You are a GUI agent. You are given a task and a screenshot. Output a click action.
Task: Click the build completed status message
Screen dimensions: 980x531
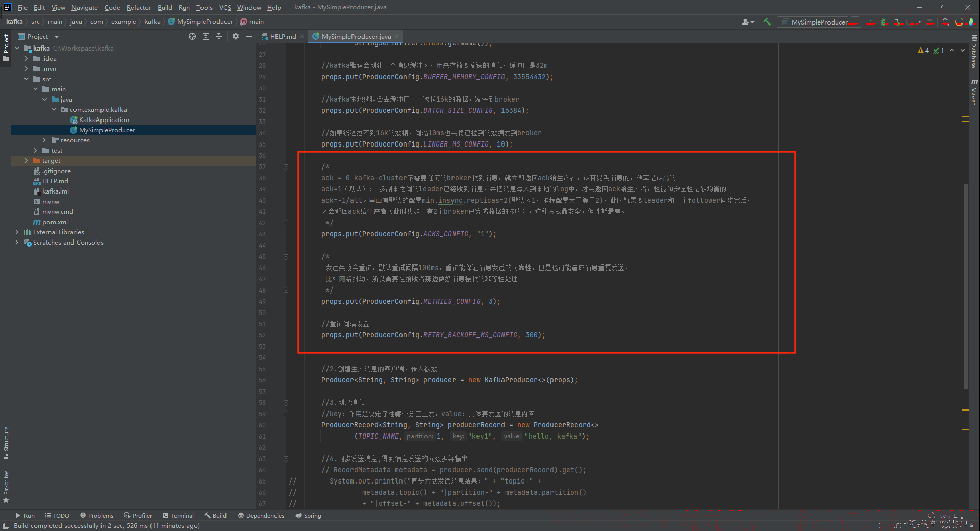tap(107, 526)
